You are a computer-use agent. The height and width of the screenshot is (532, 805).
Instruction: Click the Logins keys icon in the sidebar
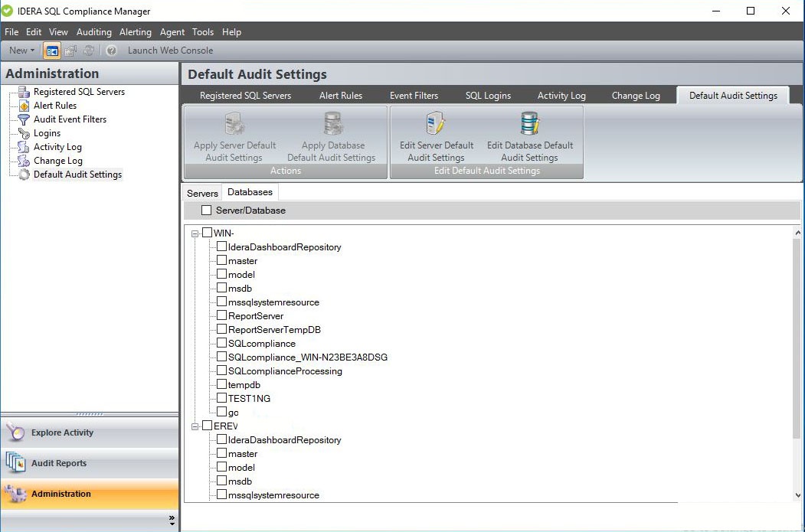[x=24, y=133]
